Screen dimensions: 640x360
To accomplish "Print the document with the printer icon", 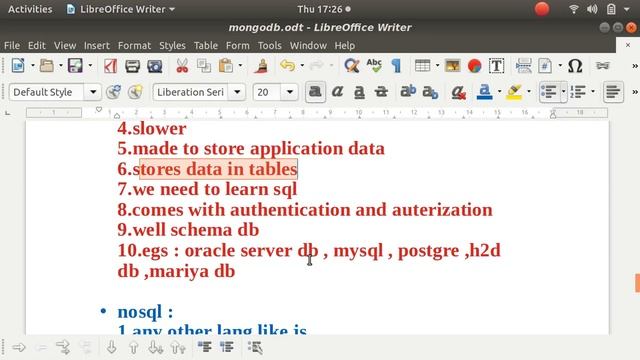I will coord(133,66).
